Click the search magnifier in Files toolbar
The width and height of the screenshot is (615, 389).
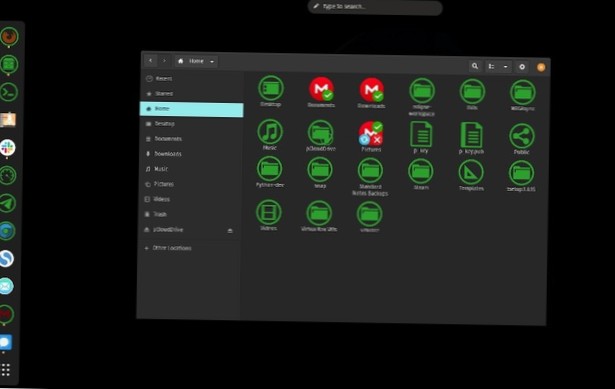[475, 66]
